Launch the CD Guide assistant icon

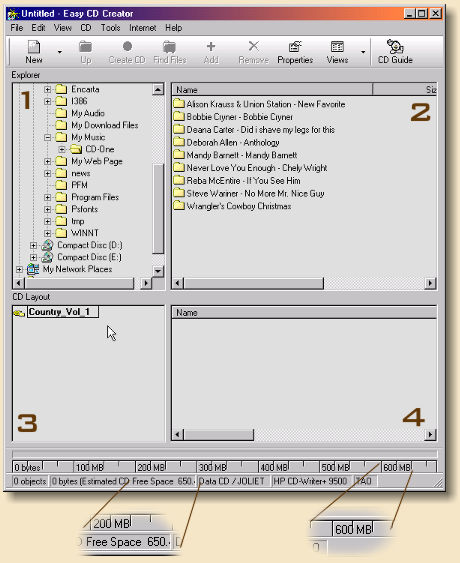coord(395,52)
